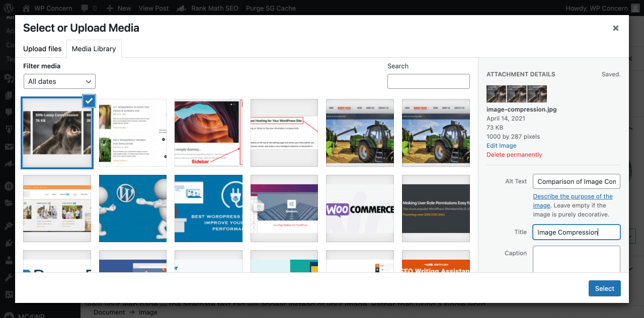Click Purge SG Cache
This screenshot has height=318, width=644.
point(271,8)
